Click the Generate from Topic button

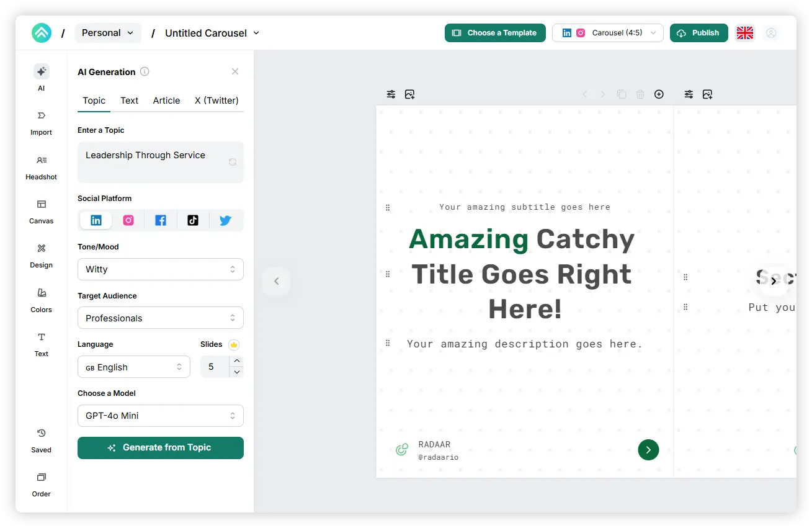click(160, 448)
